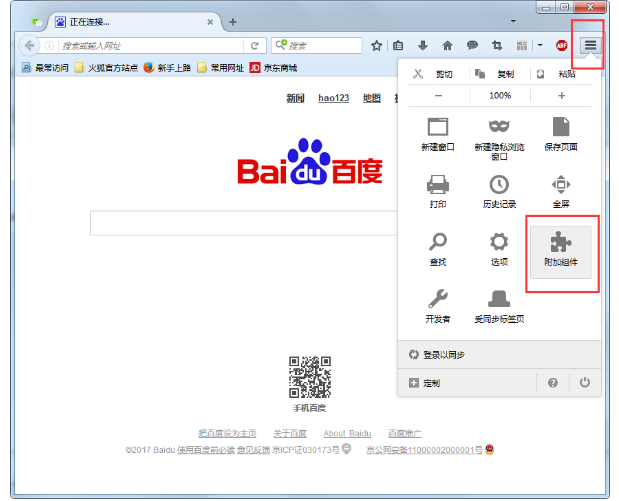Open the Firefox hamburger menu
Image resolution: width=619 pixels, height=501 pixels.
point(590,45)
